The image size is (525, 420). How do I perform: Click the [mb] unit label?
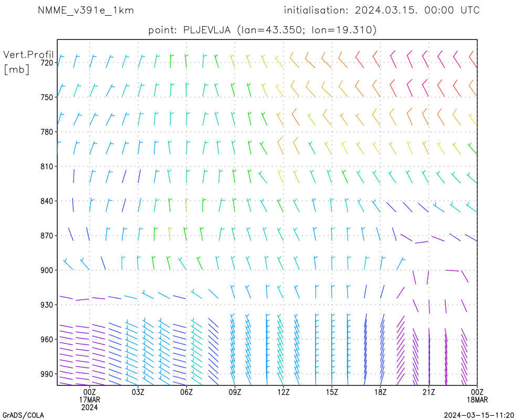point(17,69)
